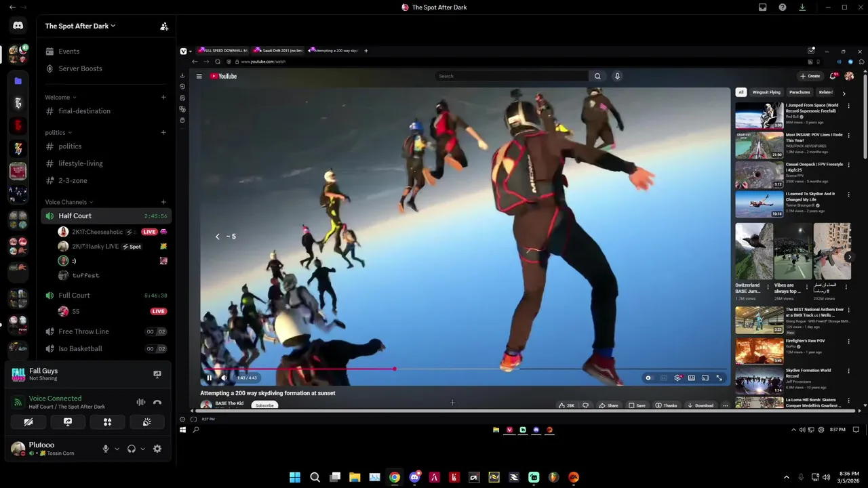Collapse the politics category

[58, 133]
